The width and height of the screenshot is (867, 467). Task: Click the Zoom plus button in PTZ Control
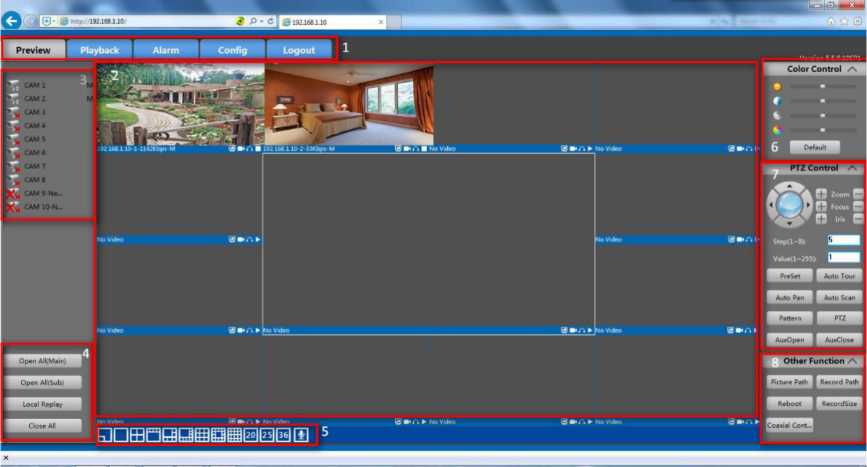click(x=821, y=194)
